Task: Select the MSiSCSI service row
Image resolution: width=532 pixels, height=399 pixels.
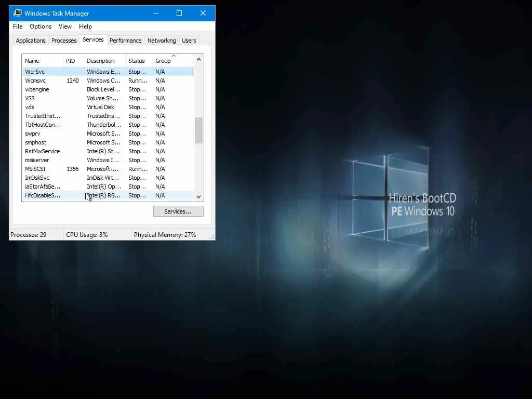Action: [x=108, y=169]
